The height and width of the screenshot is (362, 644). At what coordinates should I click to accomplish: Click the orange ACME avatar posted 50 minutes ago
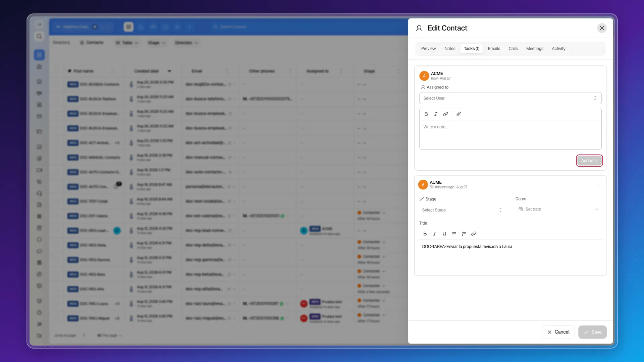coord(423,185)
